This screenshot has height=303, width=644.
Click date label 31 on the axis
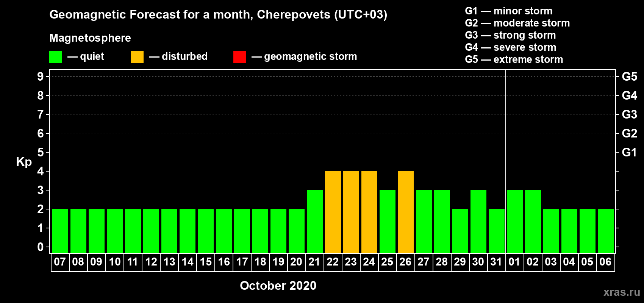pos(496,262)
